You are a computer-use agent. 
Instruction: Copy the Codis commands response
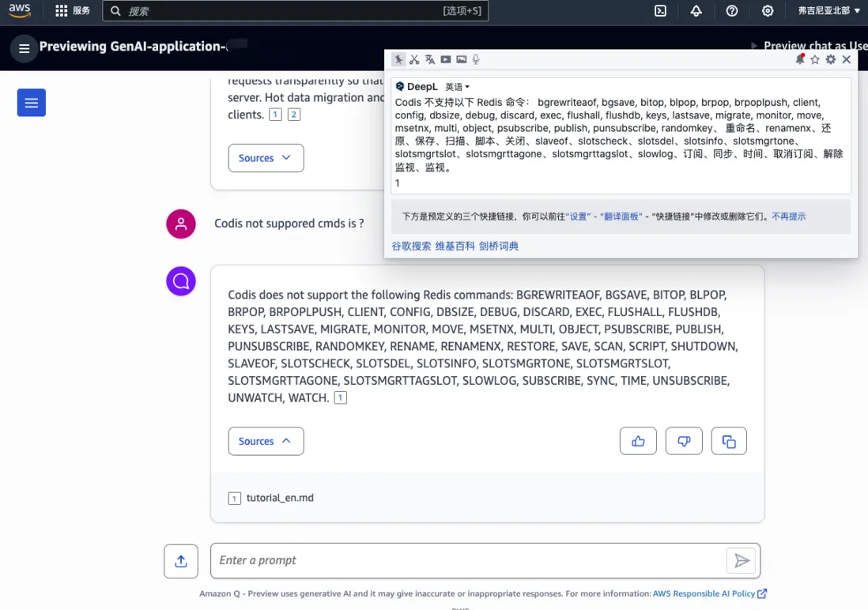pos(728,441)
